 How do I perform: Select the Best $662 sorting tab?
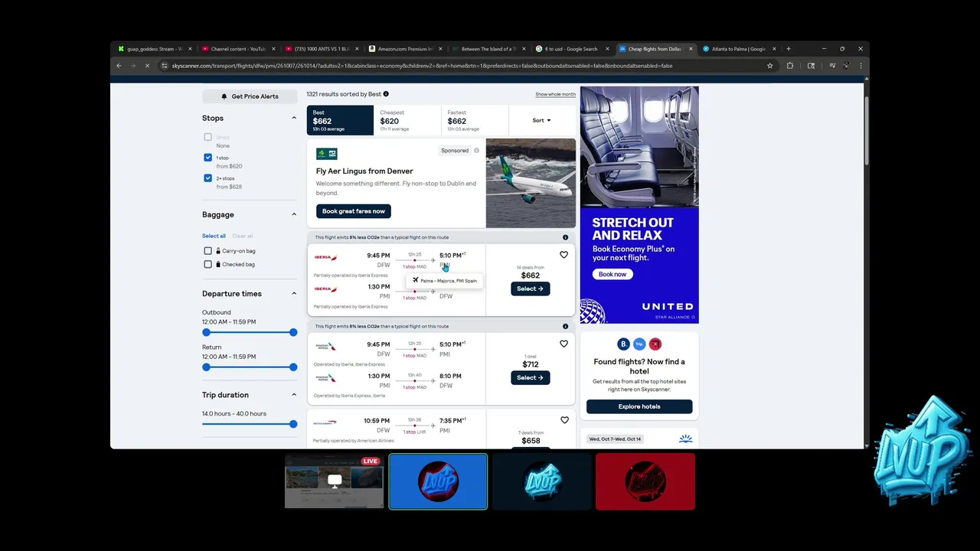click(x=340, y=120)
